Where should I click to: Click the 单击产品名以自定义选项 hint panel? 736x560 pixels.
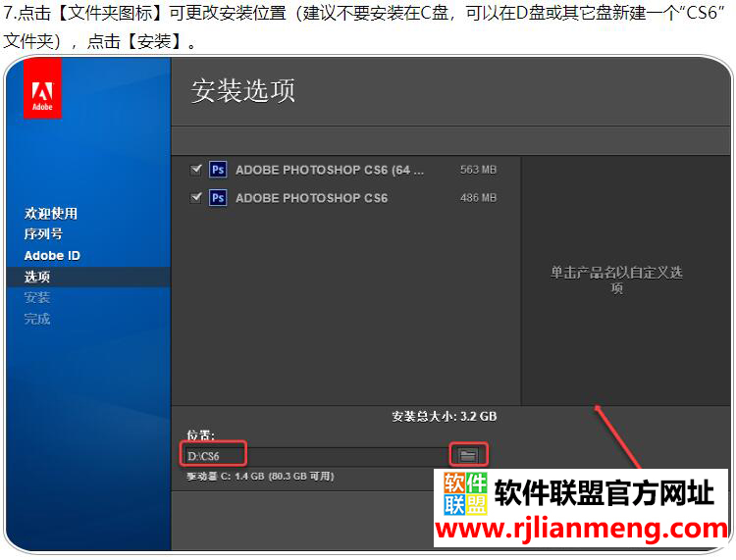(x=616, y=280)
